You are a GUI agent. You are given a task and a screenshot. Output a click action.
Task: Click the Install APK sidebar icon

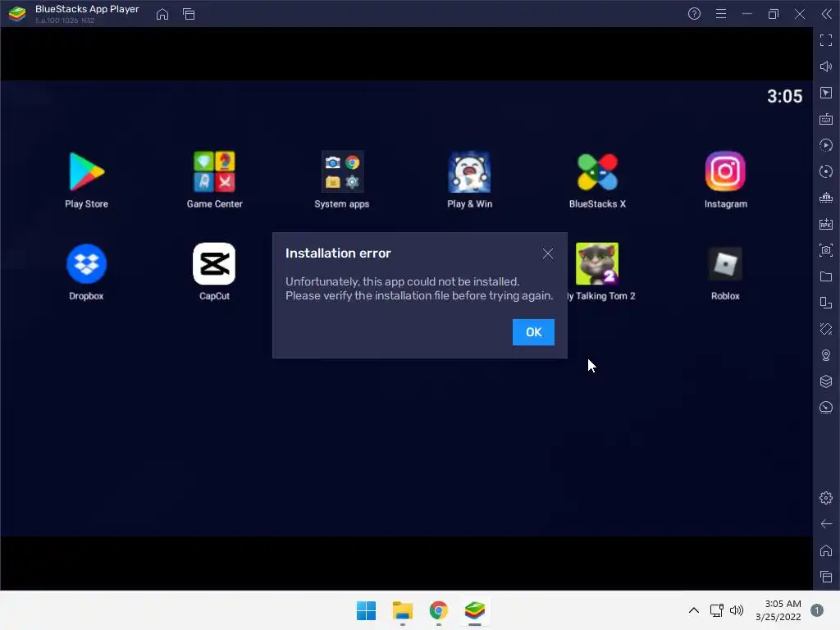click(826, 224)
